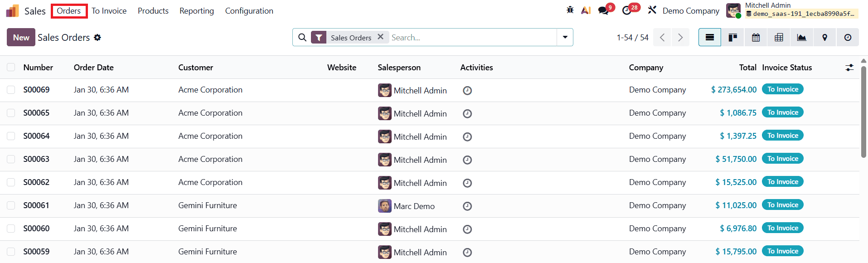Click total amount $ 51,750.00
The image size is (868, 263).
click(736, 159)
